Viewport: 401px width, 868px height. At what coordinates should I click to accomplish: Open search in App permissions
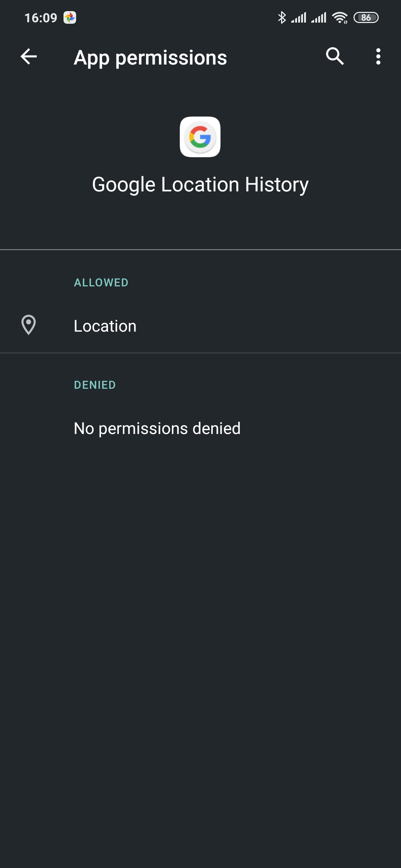tap(335, 57)
